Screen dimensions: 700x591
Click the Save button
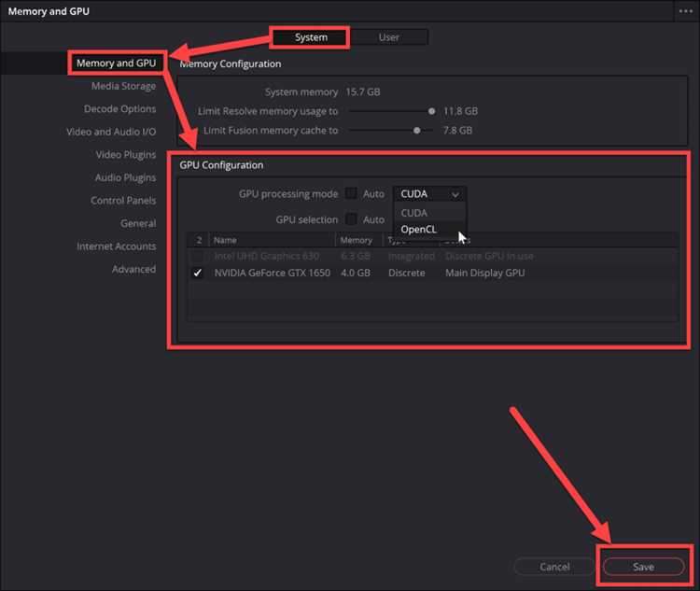(643, 567)
